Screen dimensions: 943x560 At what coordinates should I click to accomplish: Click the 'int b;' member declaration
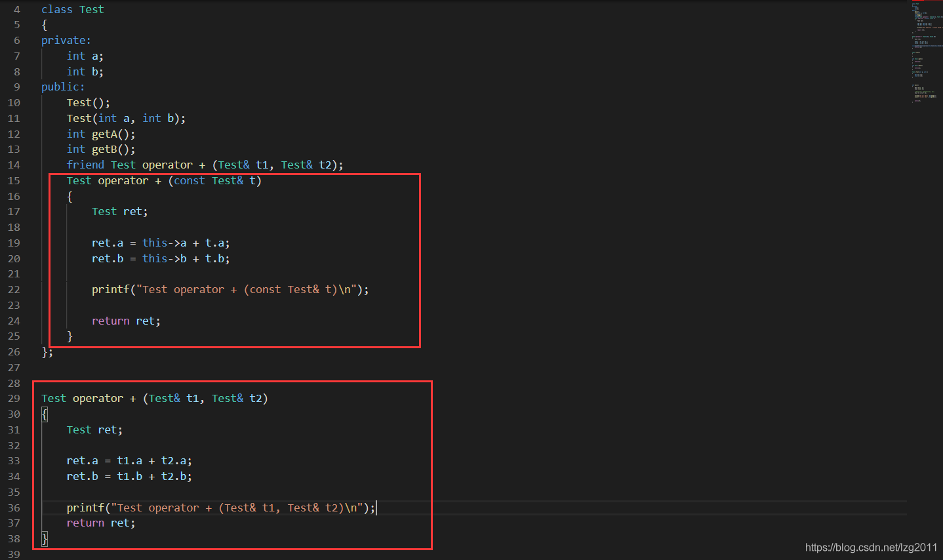[85, 71]
